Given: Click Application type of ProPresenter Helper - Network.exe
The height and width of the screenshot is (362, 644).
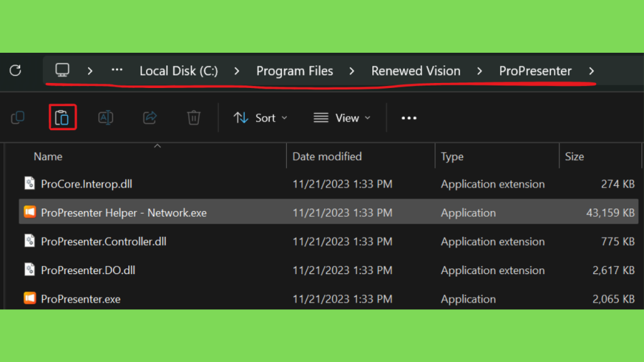Looking at the screenshot, I should pyautogui.click(x=468, y=212).
